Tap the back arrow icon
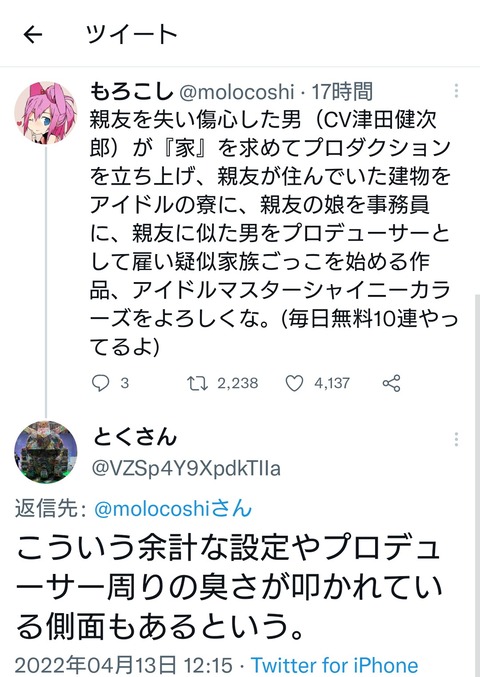480x677 pixels. pos(33,35)
